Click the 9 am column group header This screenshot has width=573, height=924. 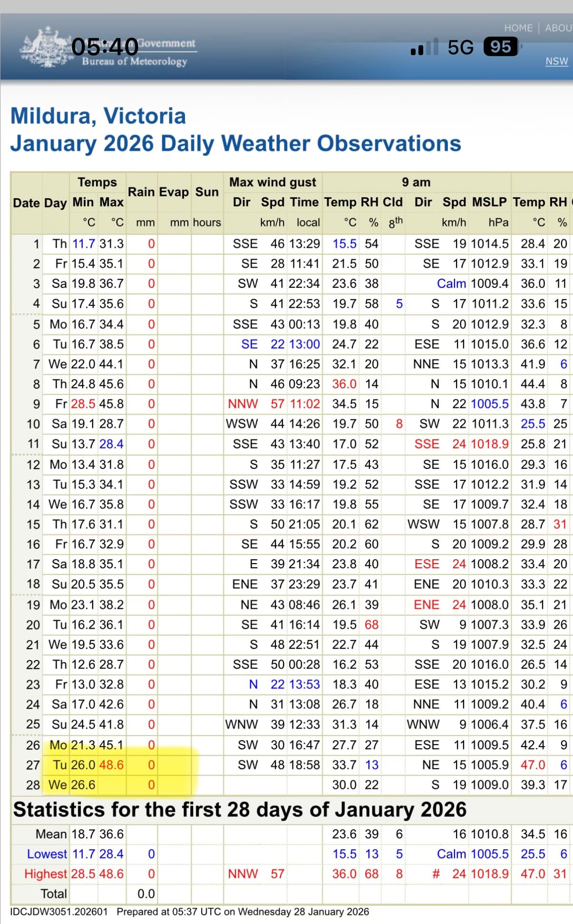pos(416,182)
